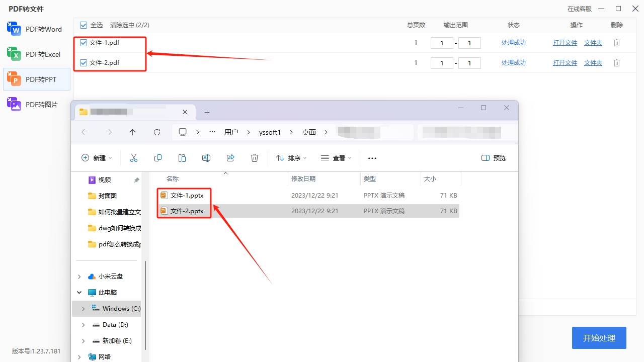
Task: Open a new explorer tab with the plus button
Action: (207, 112)
